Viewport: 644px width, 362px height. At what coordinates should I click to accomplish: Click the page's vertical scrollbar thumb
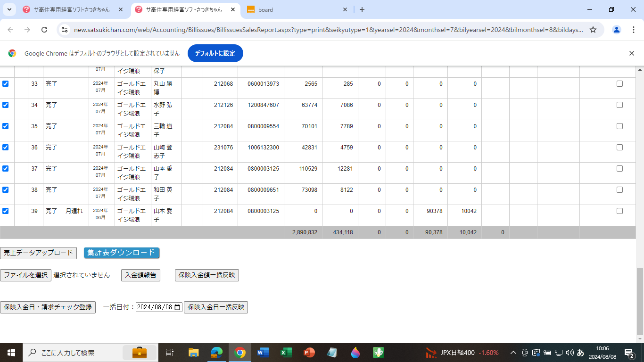coord(640,301)
